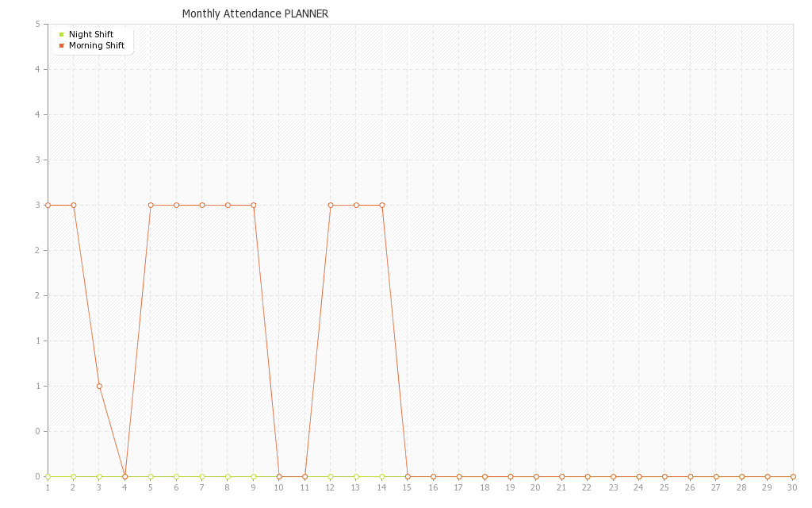
Task: Toggle the Night Shift legend entry
Action: pyautogui.click(x=90, y=34)
